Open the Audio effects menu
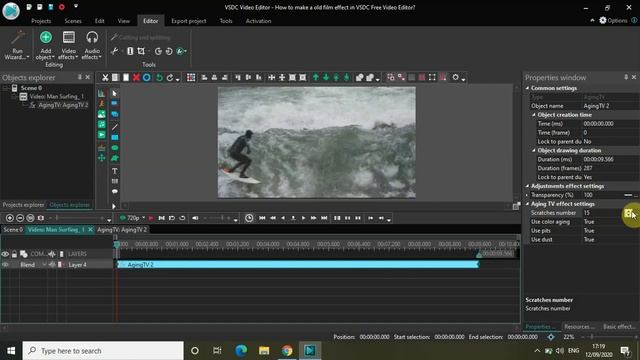The width and height of the screenshot is (640, 360). pos(92,45)
